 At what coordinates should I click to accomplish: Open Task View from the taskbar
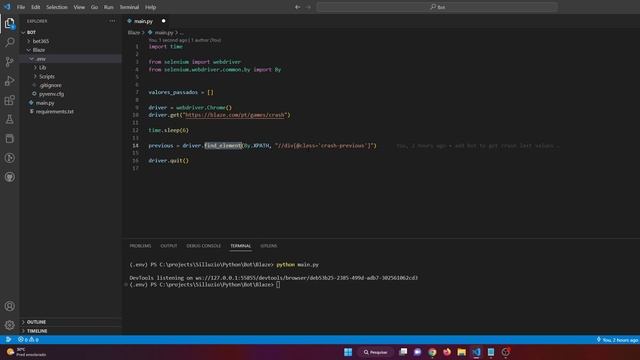point(403,352)
